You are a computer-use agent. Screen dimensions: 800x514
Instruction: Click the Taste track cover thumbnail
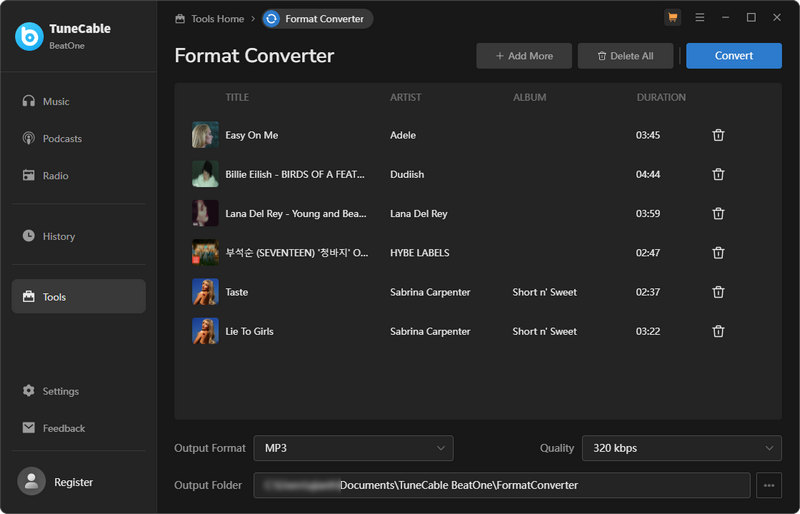pos(205,291)
